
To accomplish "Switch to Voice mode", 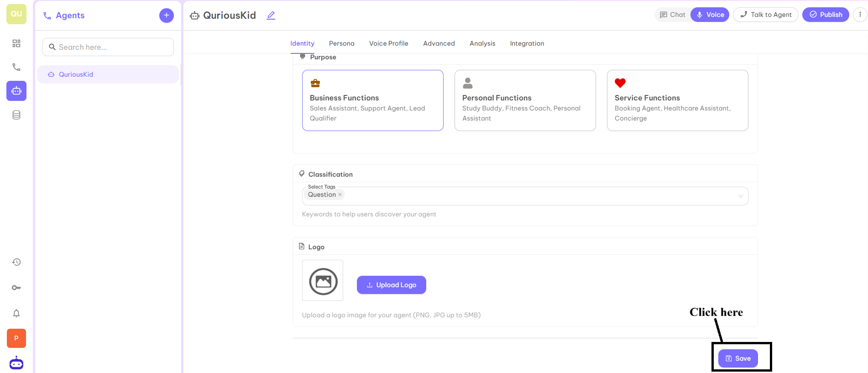I will 710,15.
